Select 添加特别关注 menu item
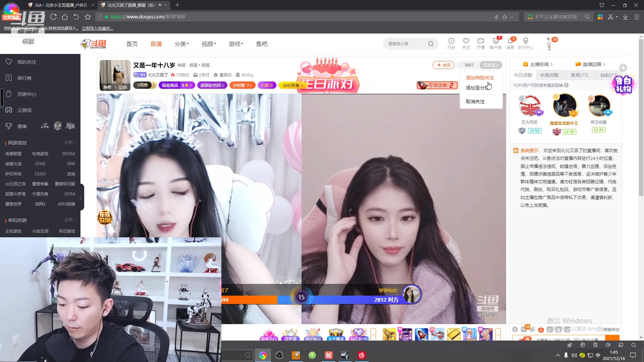Image resolution: width=644 pixels, height=362 pixels. [x=480, y=78]
